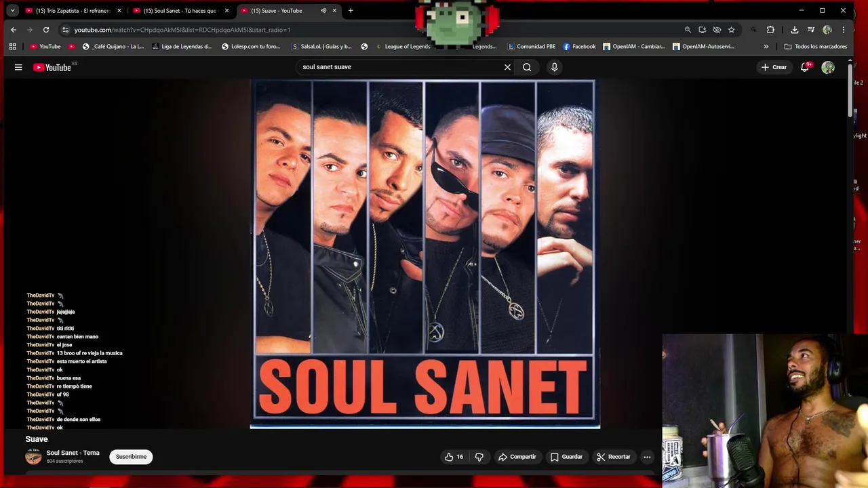Open the Soul Sanet channel avatar

point(33,457)
